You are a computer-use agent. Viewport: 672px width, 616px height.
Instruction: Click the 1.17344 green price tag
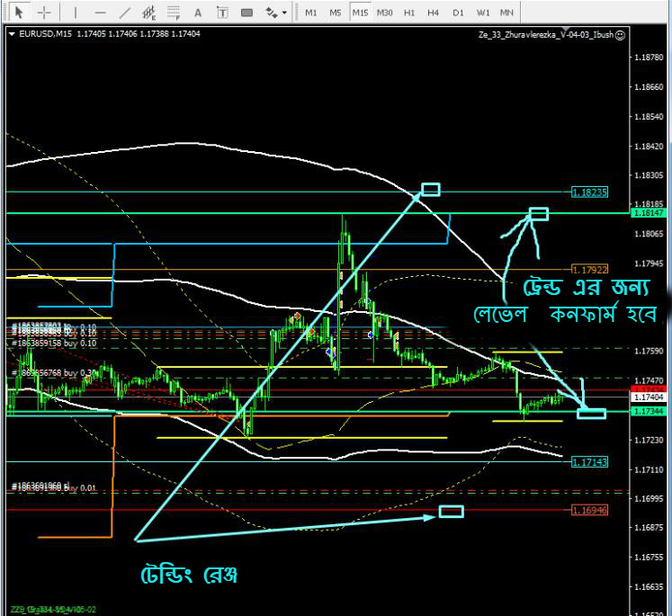coord(649,411)
